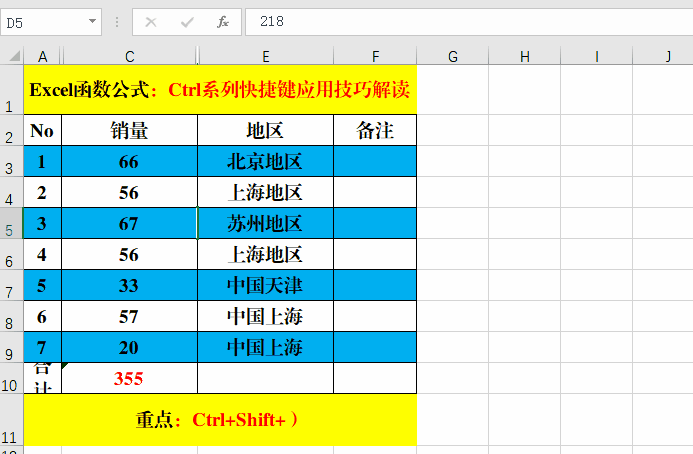This screenshot has width=693, height=454.
Task: Select row 10 header
Action: (x=11, y=378)
